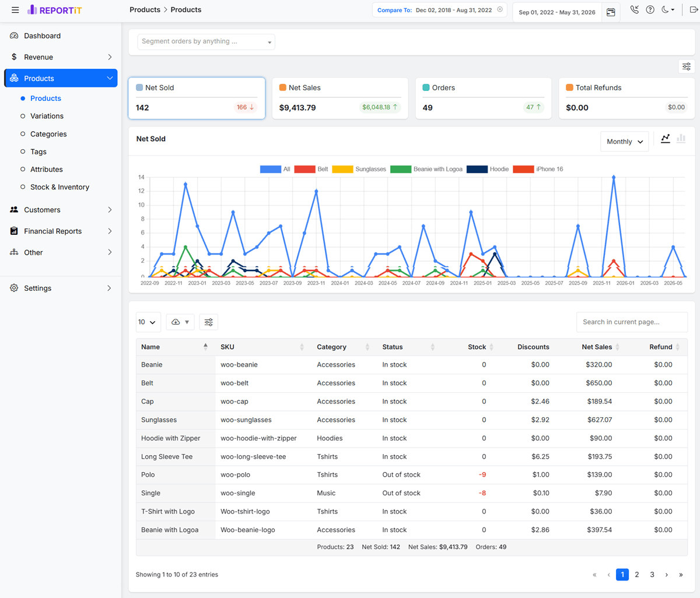Screen dimensions: 700x598
Task: Toggle dark mode moon icon
Action: [x=668, y=10]
